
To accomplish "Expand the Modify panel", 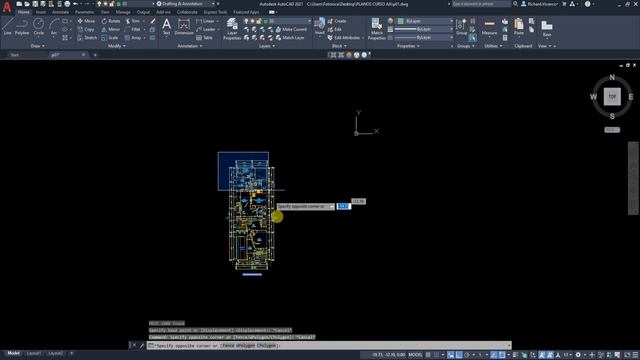I will (117, 46).
